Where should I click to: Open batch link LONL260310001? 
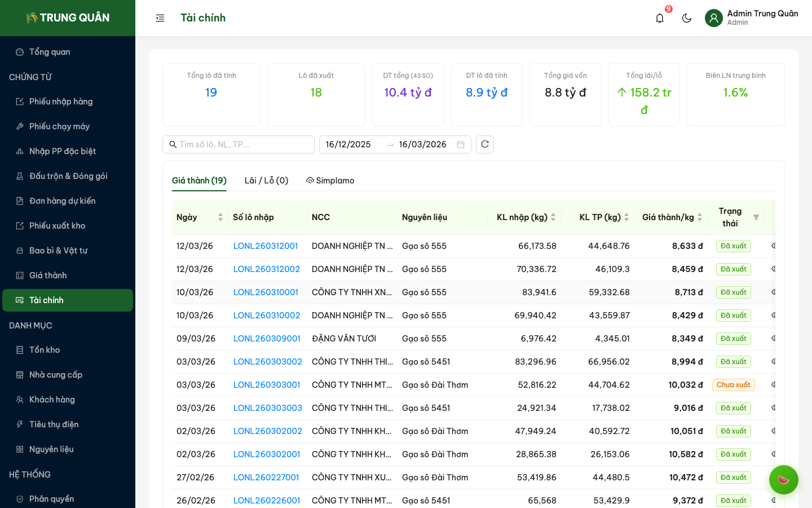point(266,292)
